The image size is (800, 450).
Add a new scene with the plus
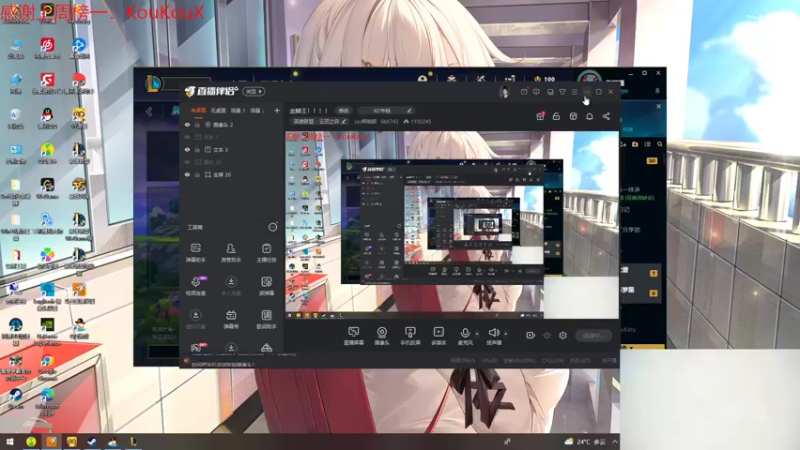[x=277, y=110]
